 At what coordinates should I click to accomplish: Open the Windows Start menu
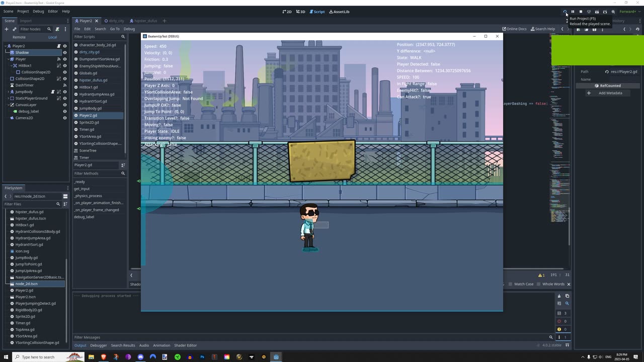(x=6, y=357)
